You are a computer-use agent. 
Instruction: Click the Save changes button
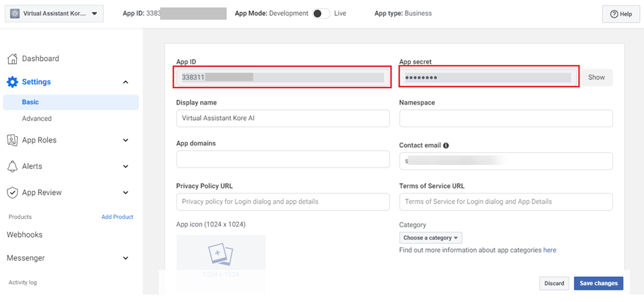pyautogui.click(x=598, y=283)
